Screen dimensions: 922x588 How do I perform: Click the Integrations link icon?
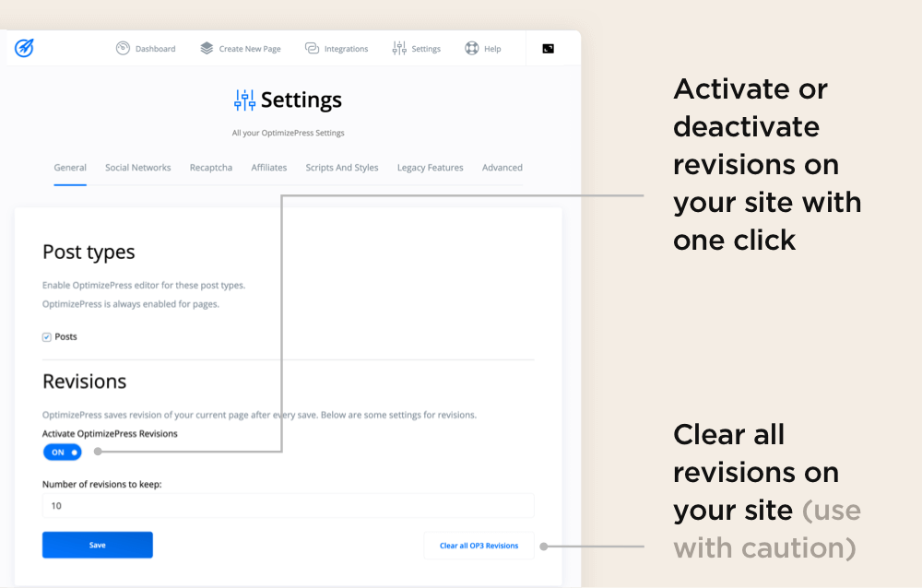312,48
